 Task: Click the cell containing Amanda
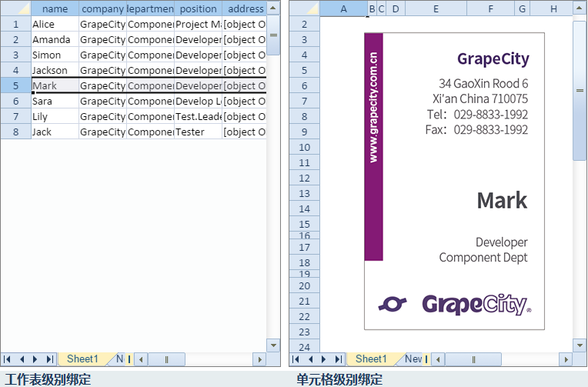click(x=55, y=39)
